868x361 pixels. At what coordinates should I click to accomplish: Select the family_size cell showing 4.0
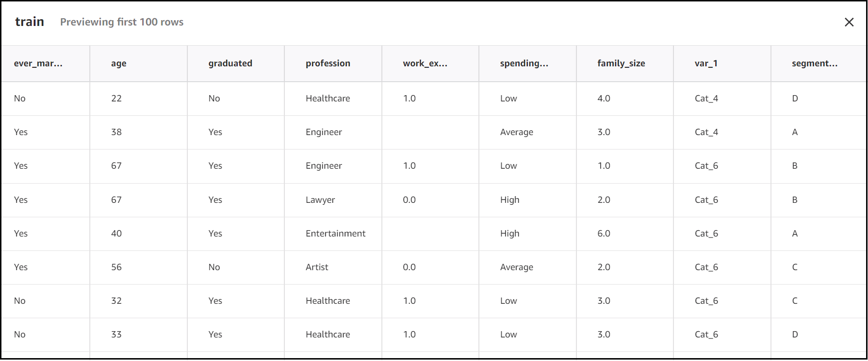pos(603,99)
